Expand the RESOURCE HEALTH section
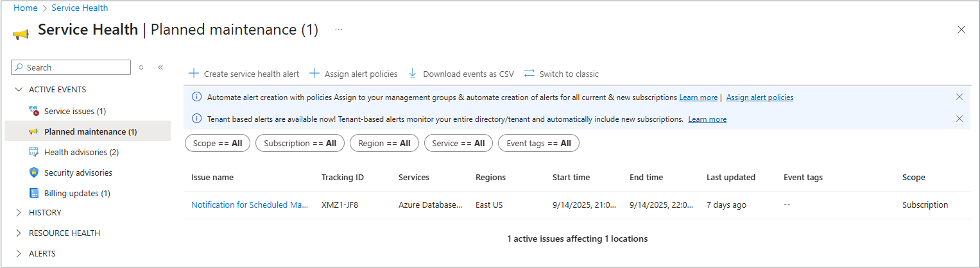Viewport: 980px width, 268px height. click(18, 233)
